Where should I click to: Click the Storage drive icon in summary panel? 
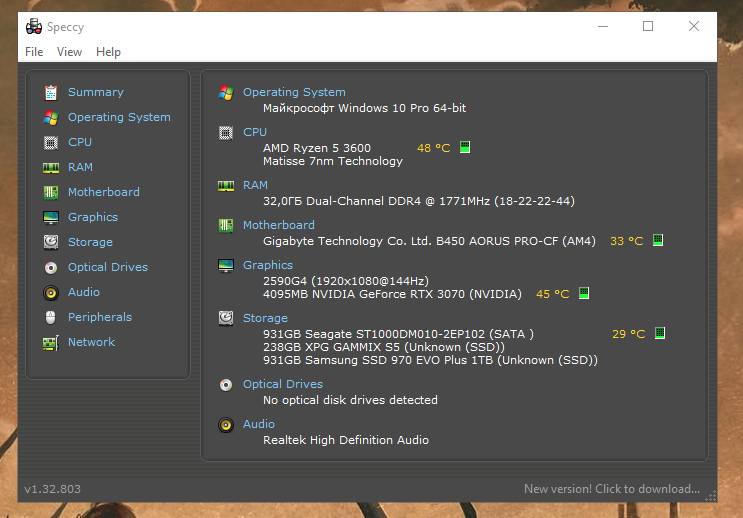tap(226, 318)
